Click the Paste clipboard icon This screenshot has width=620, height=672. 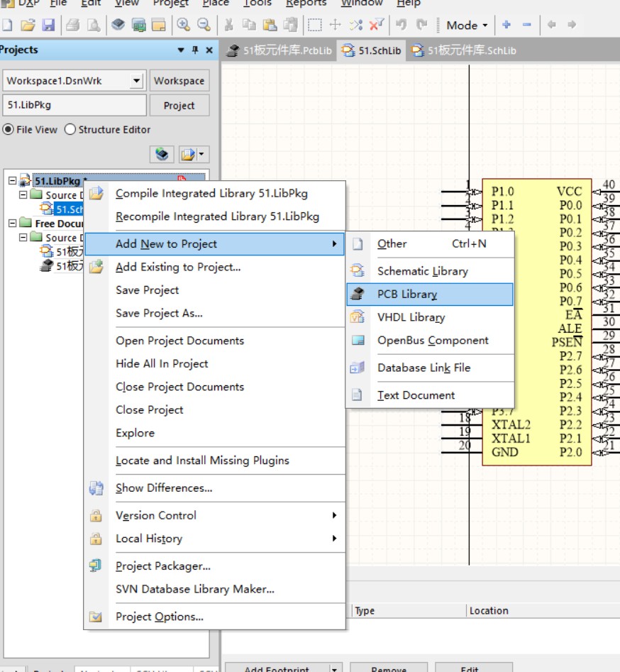click(270, 25)
